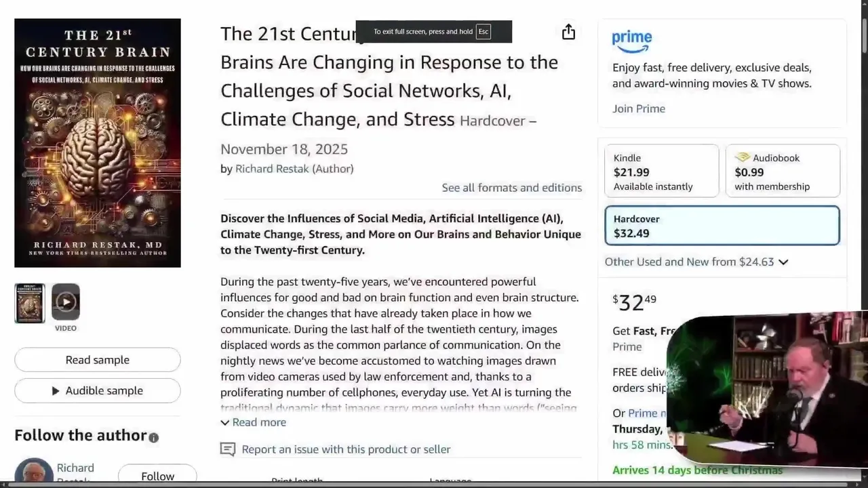
Task: Click the Esc key hint in fullscreen notice
Action: click(x=483, y=32)
